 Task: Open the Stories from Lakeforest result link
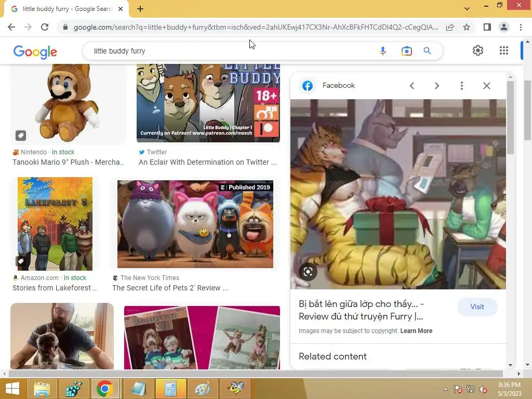(x=55, y=288)
